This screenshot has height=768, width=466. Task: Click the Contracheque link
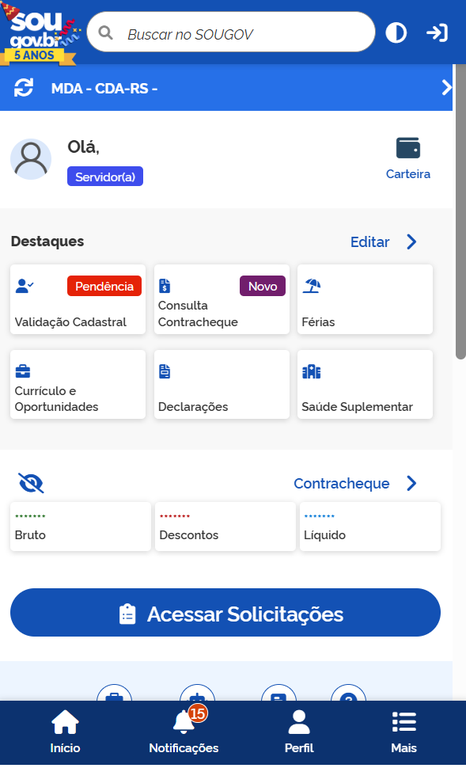click(x=342, y=483)
